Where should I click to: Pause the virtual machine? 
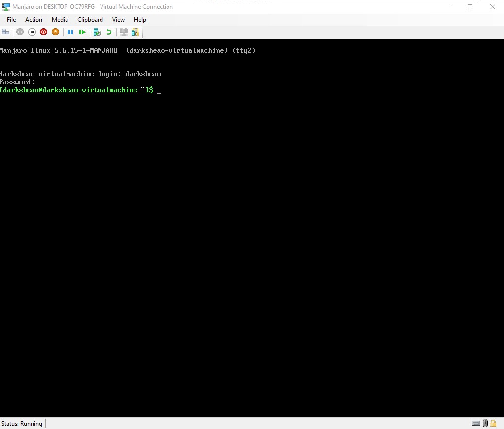coord(70,32)
